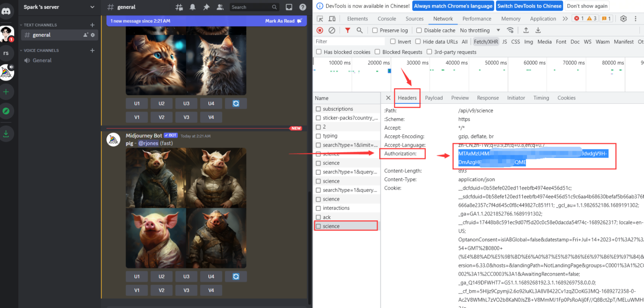Switch to Console tab
The height and width of the screenshot is (308, 644).
click(387, 19)
